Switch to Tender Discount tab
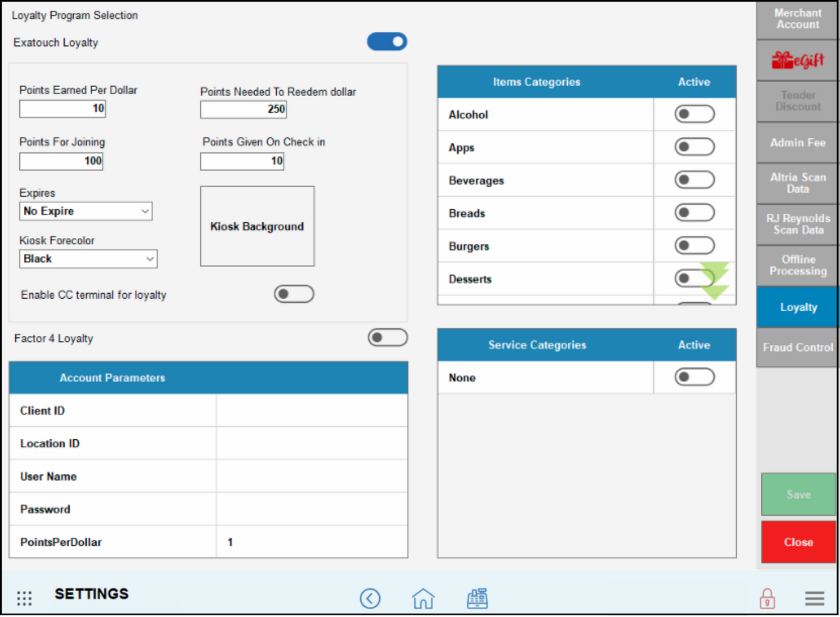 (x=798, y=101)
